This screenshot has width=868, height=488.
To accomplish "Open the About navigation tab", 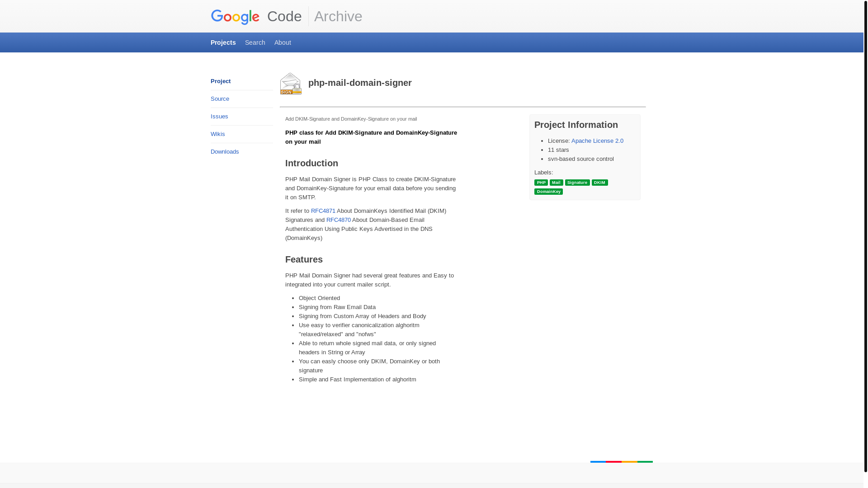I will click(283, 42).
